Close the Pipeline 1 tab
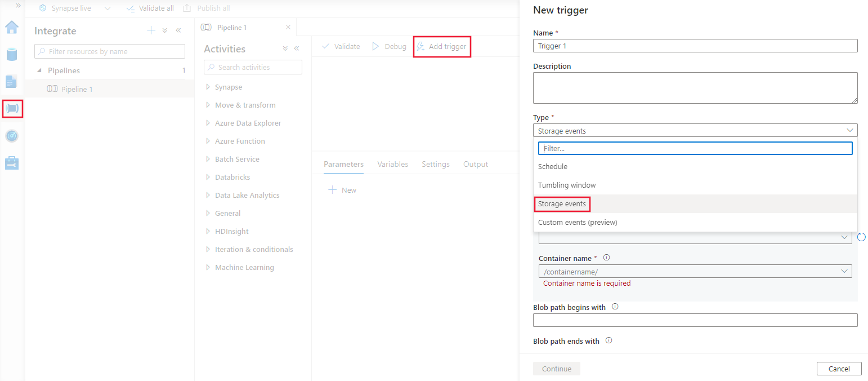Viewport: 868px width, 381px height. point(288,27)
